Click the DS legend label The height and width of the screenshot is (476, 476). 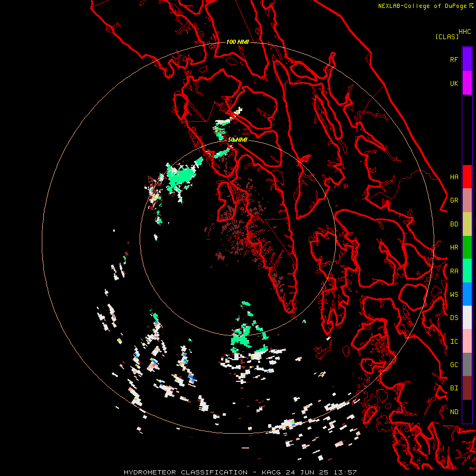[454, 318]
